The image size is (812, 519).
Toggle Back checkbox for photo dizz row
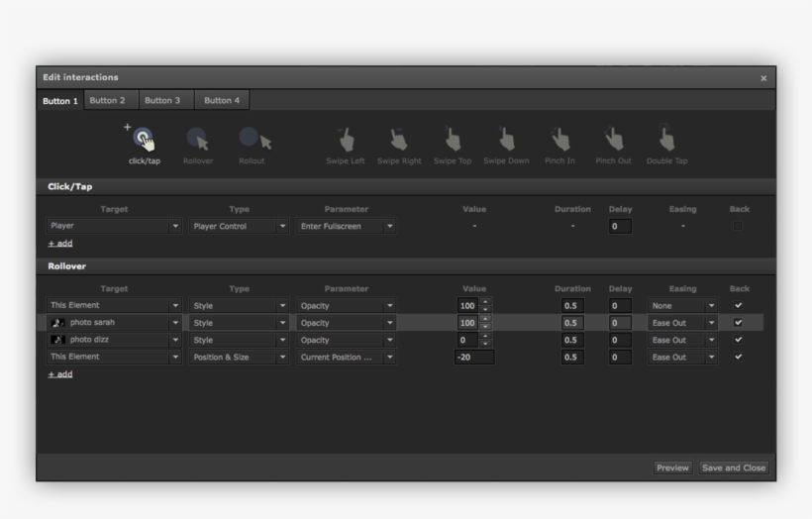(x=738, y=340)
